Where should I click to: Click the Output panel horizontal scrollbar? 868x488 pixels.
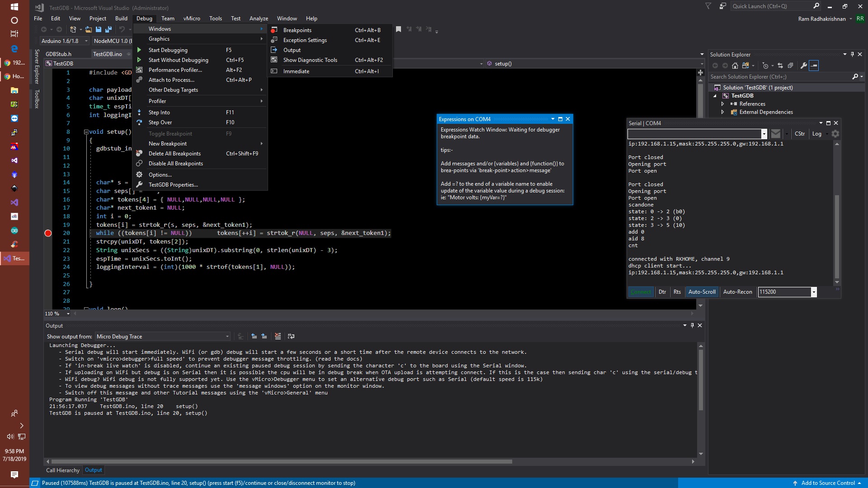(x=281, y=462)
